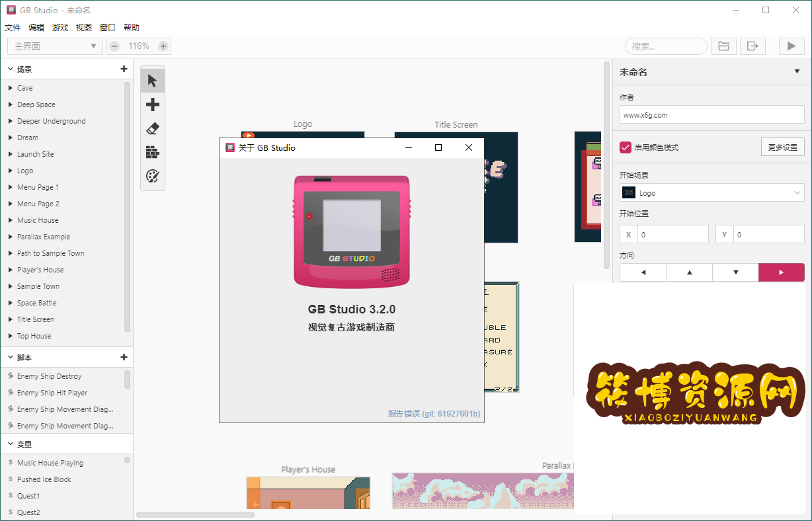Viewport: 812px width, 521px height.
Task: Click the canvas vertical scrollbar
Action: [607, 165]
